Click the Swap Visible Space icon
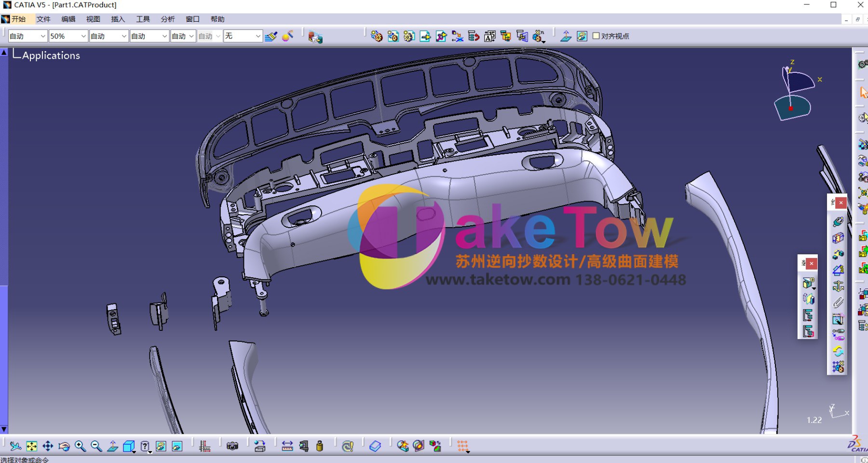Image resolution: width=868 pixels, height=463 pixels. tap(177, 446)
